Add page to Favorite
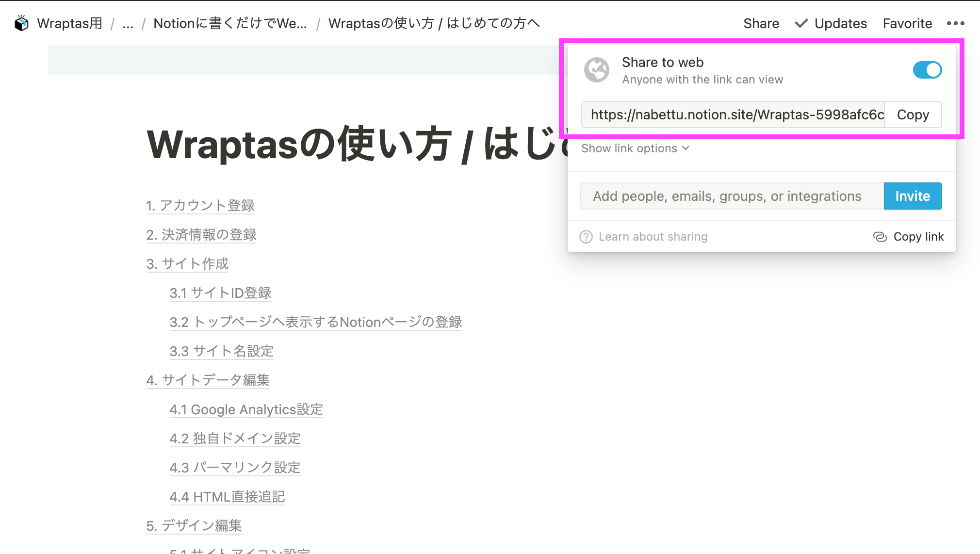Viewport: 980px width, 554px height. coord(907,23)
